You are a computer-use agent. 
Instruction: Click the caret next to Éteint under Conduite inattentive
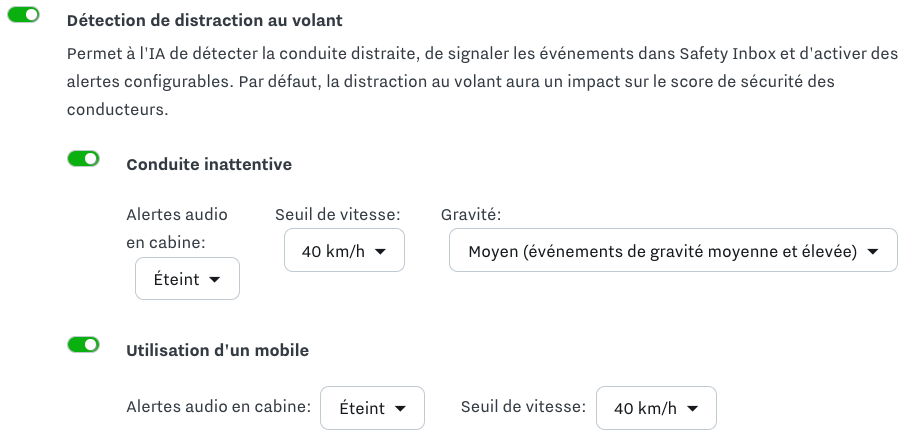click(x=215, y=280)
